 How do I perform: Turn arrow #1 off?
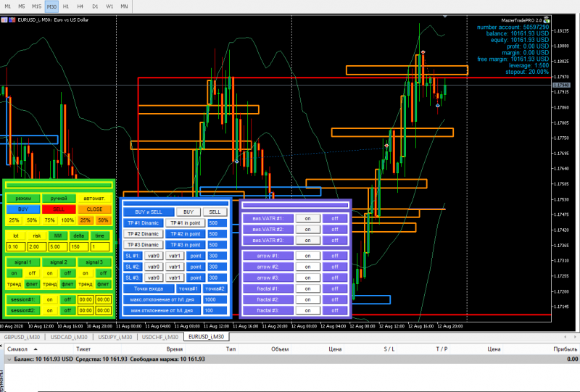[x=335, y=256]
